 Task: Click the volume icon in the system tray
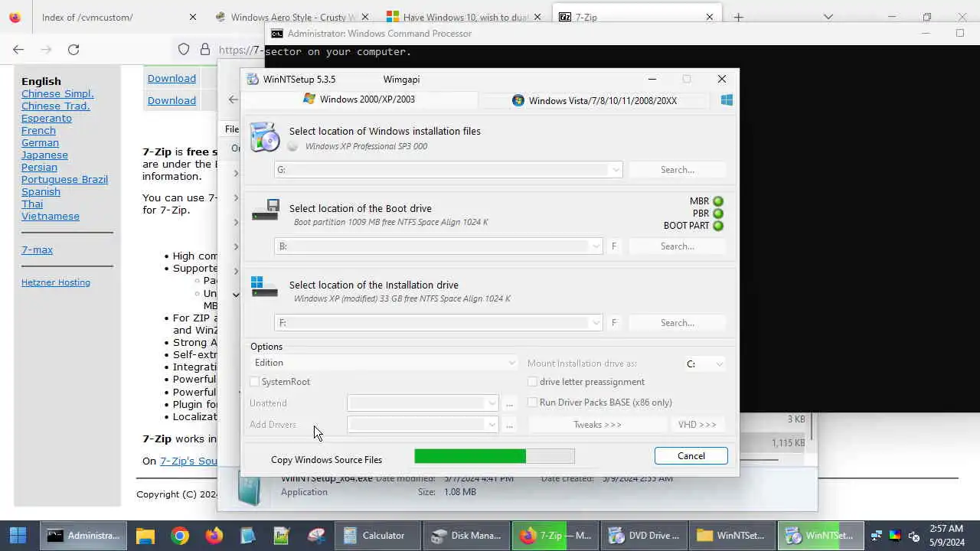click(913, 536)
